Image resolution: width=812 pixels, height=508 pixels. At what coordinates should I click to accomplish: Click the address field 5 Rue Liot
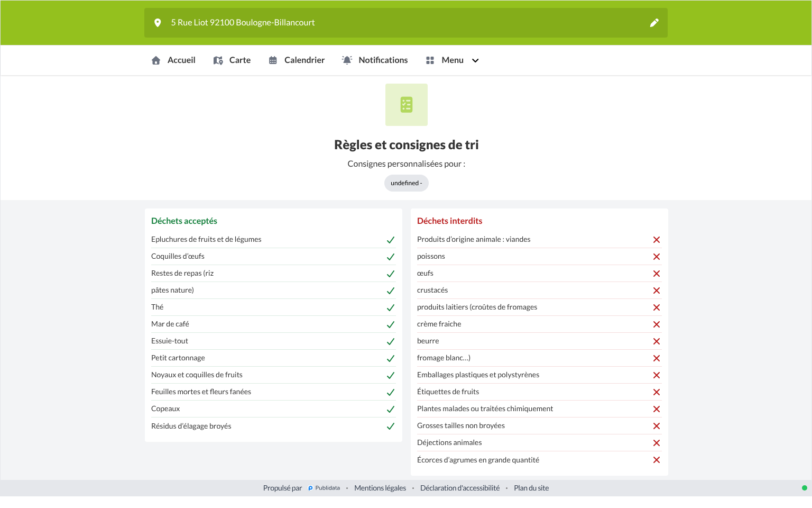406,23
